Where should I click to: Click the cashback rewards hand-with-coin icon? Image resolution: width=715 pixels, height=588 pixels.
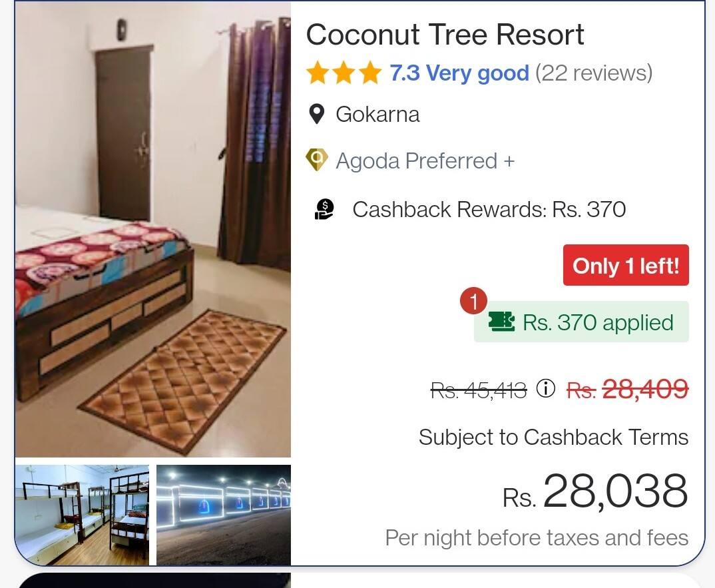pos(324,209)
